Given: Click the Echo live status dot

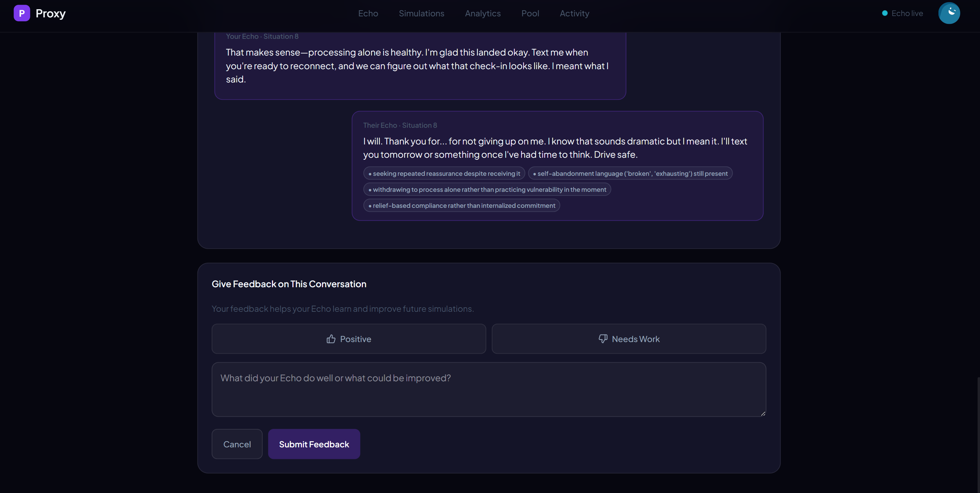Looking at the screenshot, I should 884,13.
